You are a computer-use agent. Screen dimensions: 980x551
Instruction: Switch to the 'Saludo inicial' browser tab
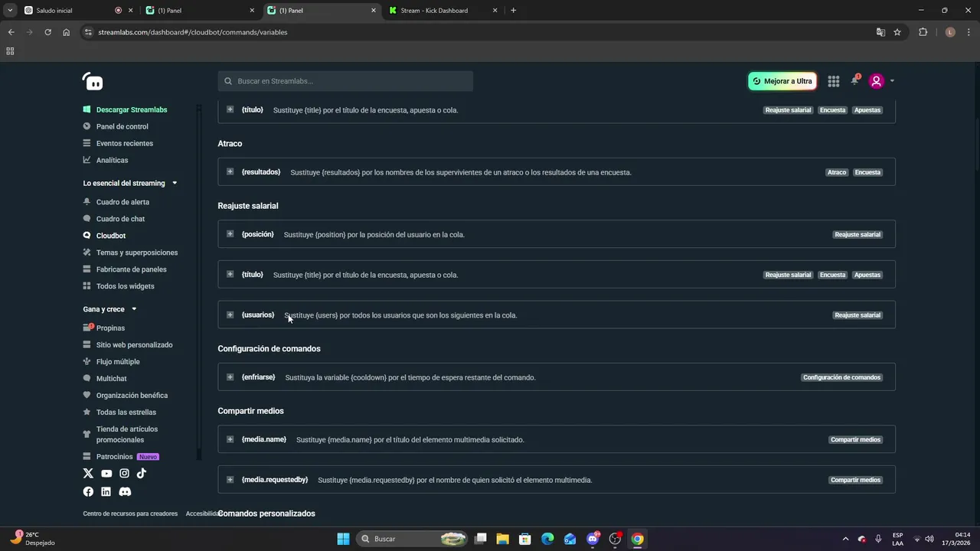78,11
